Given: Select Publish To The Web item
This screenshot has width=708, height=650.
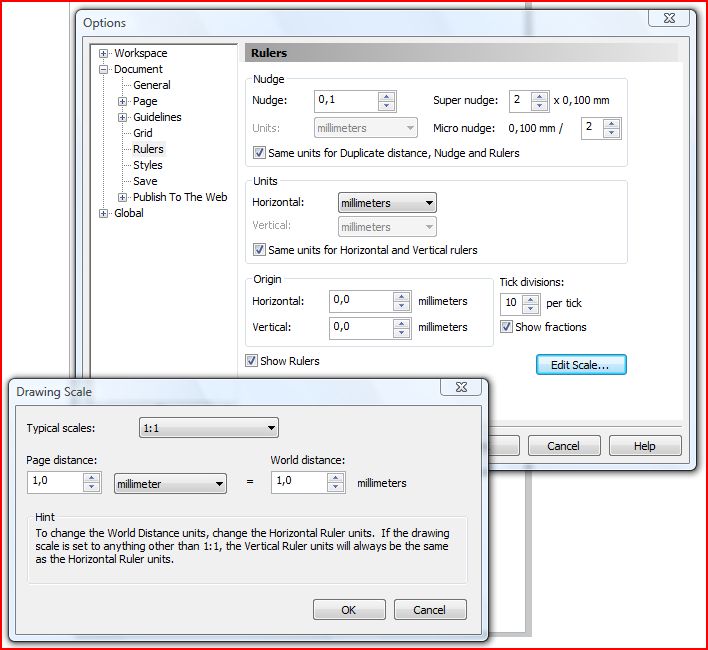Looking at the screenshot, I should point(180,197).
